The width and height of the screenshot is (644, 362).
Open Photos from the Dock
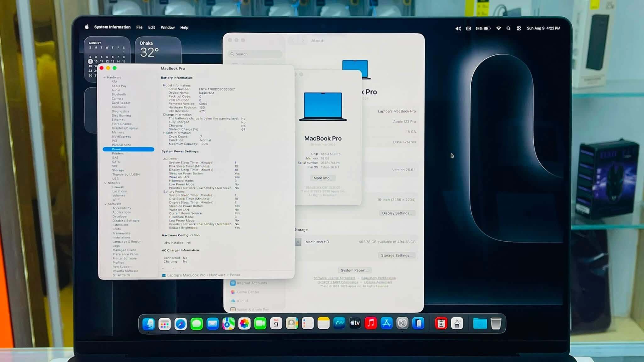click(244, 324)
